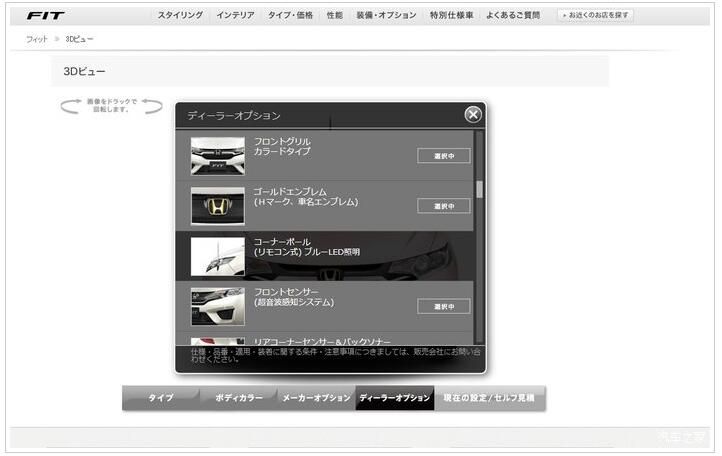This screenshot has width=722, height=456.
Task: Toggle 選択中 for フロントグリル カラードタイプ
Action: [x=444, y=156]
